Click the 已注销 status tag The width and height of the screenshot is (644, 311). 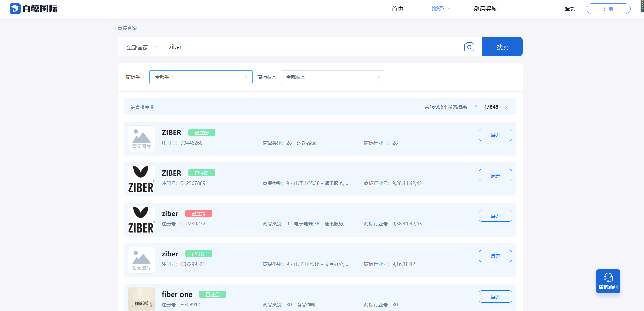pyautogui.click(x=198, y=213)
